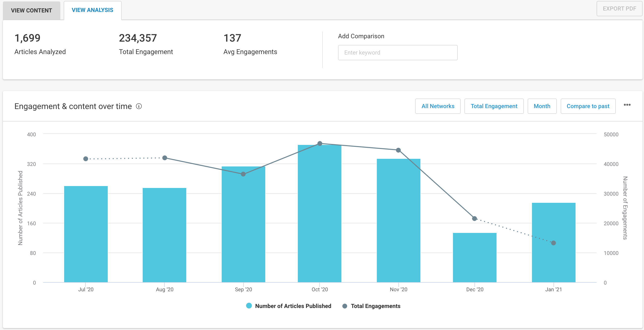Click the Aug '20 engagement data point
The width and height of the screenshot is (644, 330).
tap(165, 158)
